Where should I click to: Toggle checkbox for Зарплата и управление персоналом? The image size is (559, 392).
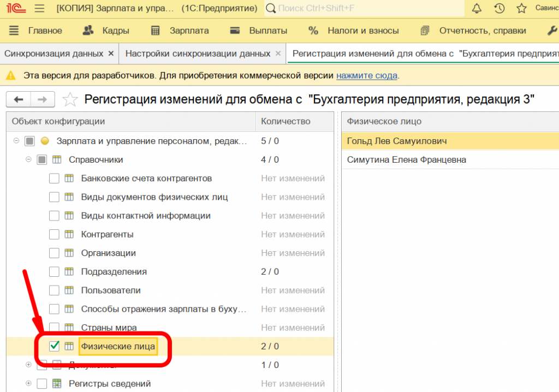point(29,141)
